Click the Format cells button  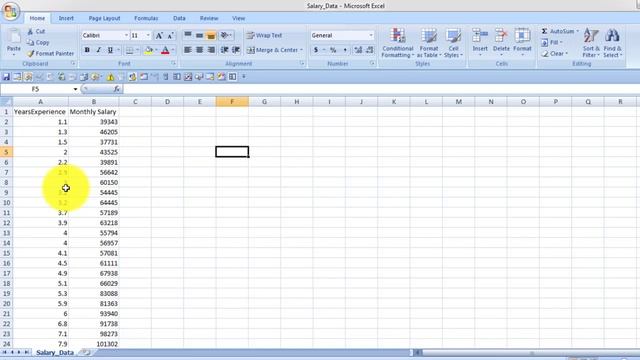(522, 42)
